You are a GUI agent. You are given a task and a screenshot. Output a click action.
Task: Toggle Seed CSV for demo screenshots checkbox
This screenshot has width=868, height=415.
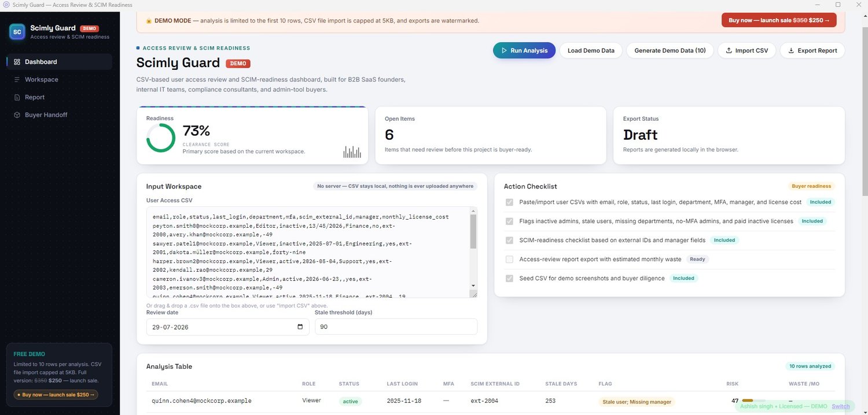[x=509, y=278]
